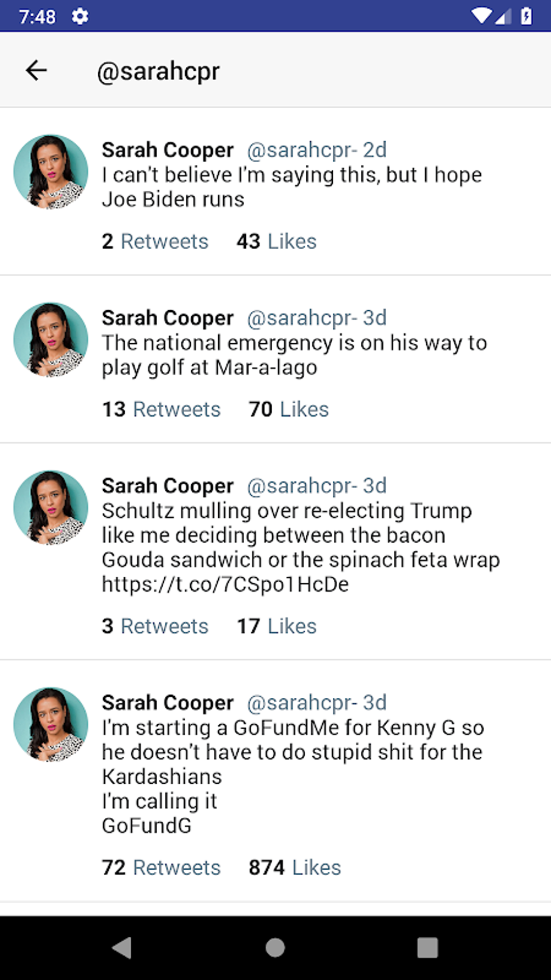Open the https://t.co/7CSpo1HcDe link
The height and width of the screenshot is (980, 551).
(225, 584)
